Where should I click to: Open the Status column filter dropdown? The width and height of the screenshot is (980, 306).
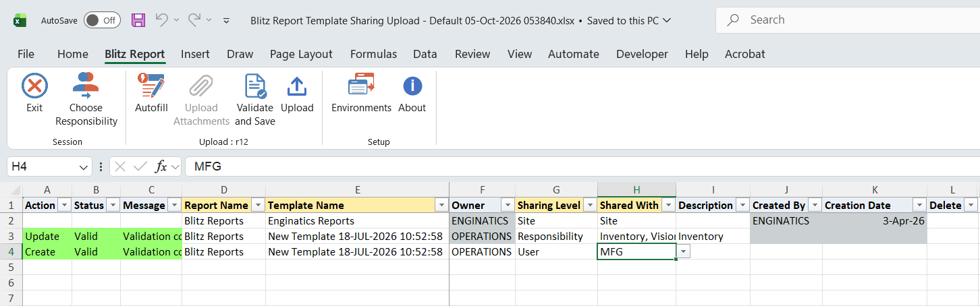point(113,205)
